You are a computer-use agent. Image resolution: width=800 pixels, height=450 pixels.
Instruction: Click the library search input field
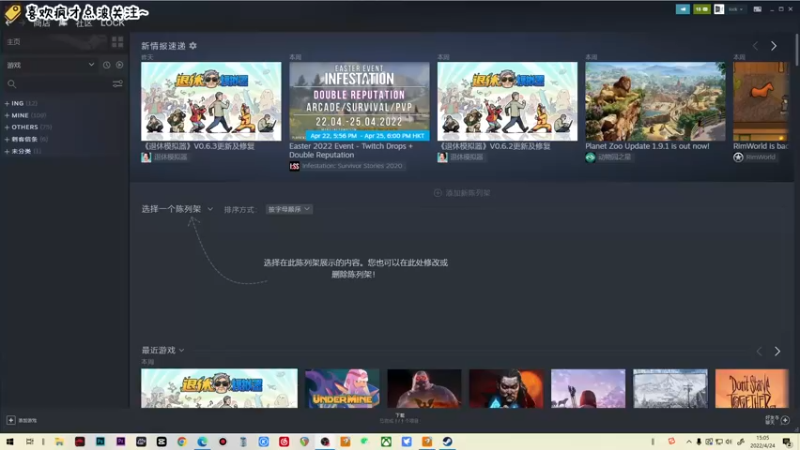[x=64, y=84]
